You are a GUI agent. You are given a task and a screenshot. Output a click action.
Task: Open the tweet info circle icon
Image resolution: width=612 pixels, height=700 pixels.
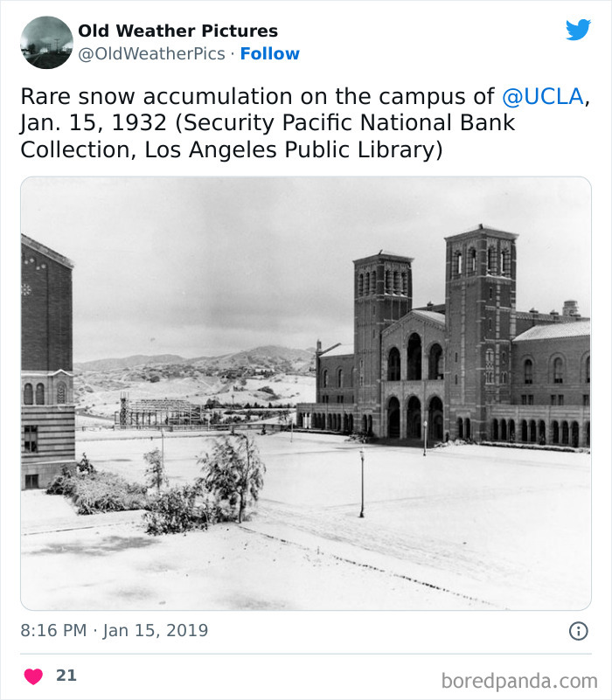(578, 631)
